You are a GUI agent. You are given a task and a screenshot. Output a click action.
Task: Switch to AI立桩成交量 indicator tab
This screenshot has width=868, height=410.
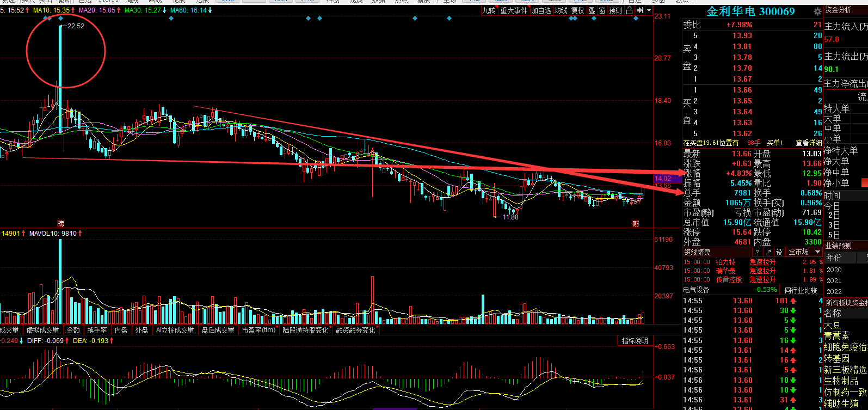click(175, 330)
